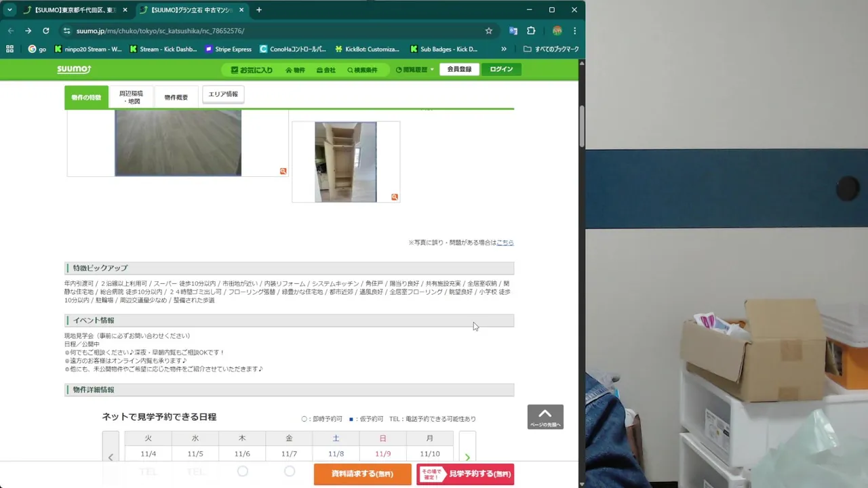Click the こちら link for photo issues
Image resolution: width=868 pixels, height=488 pixels.
505,243
